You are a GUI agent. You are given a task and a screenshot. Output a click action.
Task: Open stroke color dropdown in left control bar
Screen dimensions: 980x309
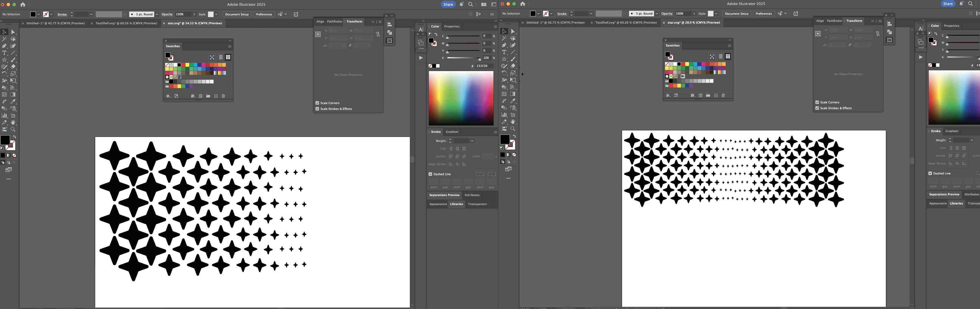(x=52, y=14)
